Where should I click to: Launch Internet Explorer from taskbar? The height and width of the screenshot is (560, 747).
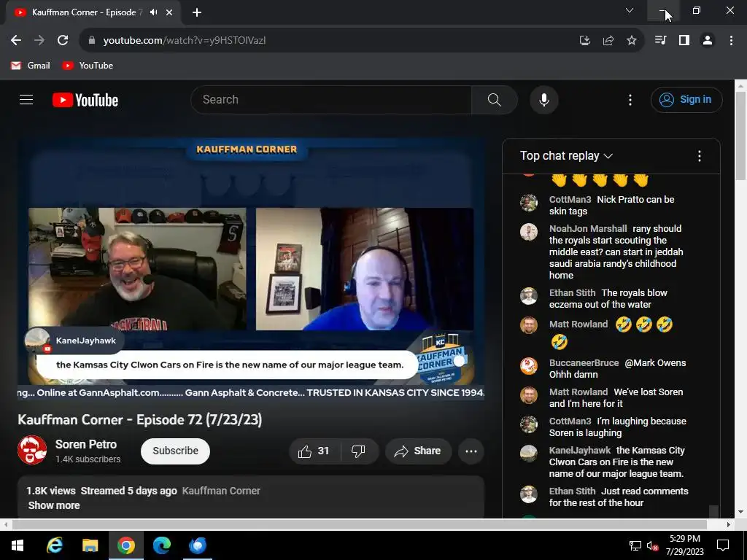click(x=54, y=545)
